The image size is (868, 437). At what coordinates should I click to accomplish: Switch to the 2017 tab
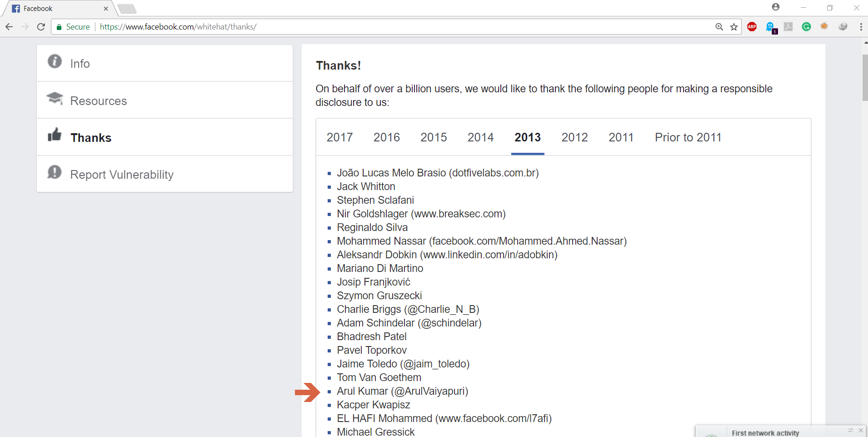tap(339, 137)
